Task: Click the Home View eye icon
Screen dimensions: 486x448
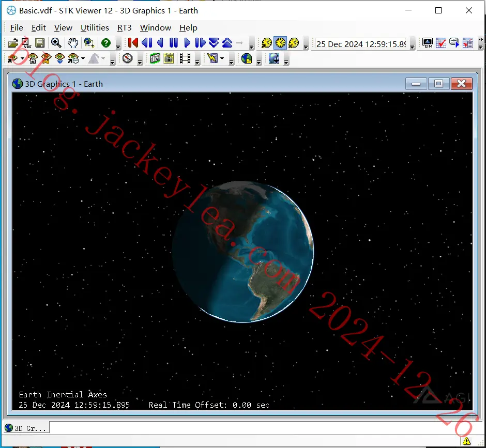Action: tap(33, 58)
